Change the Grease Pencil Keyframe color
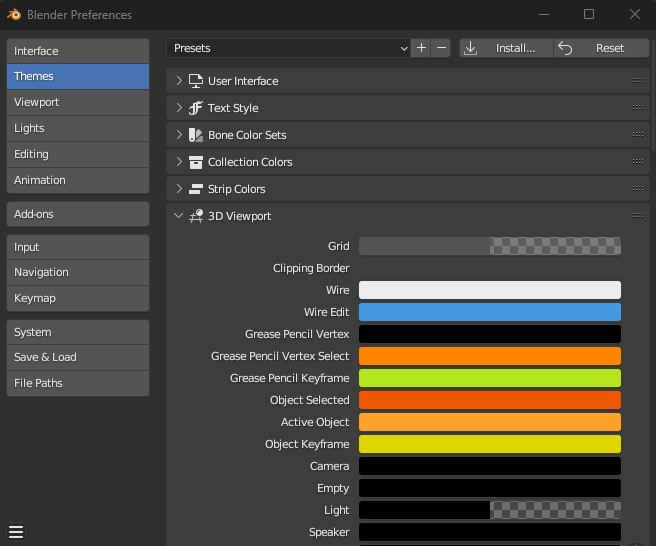This screenshot has height=546, width=656. pos(489,378)
